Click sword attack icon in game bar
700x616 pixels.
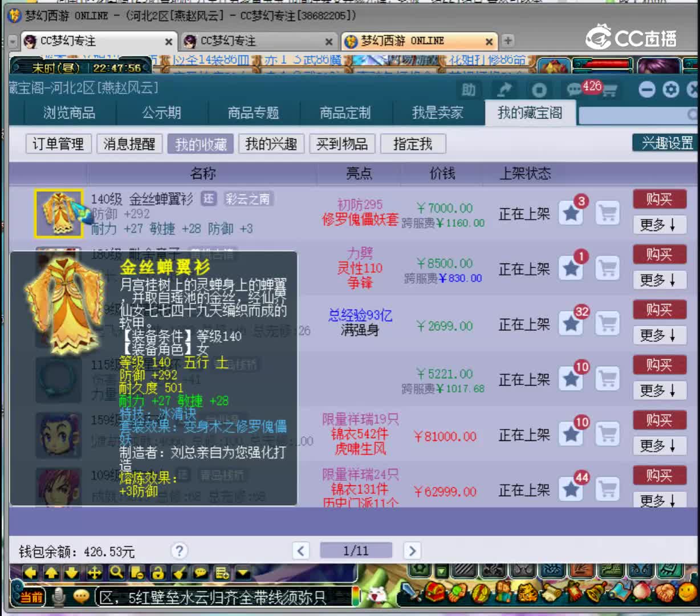pos(411,593)
